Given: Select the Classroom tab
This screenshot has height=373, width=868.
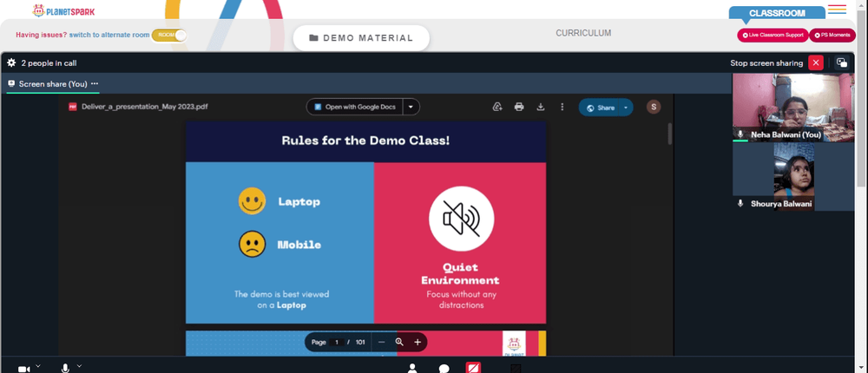Looking at the screenshot, I should (x=777, y=13).
